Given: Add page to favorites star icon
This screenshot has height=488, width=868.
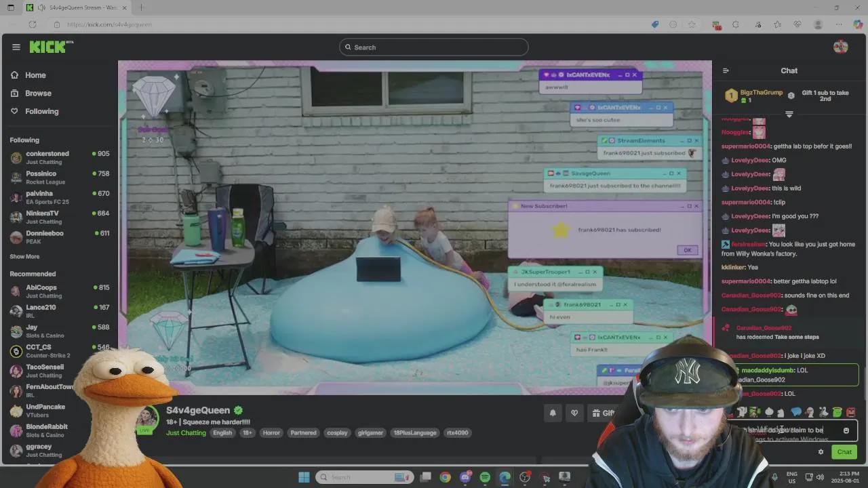Looking at the screenshot, I should 692,24.
